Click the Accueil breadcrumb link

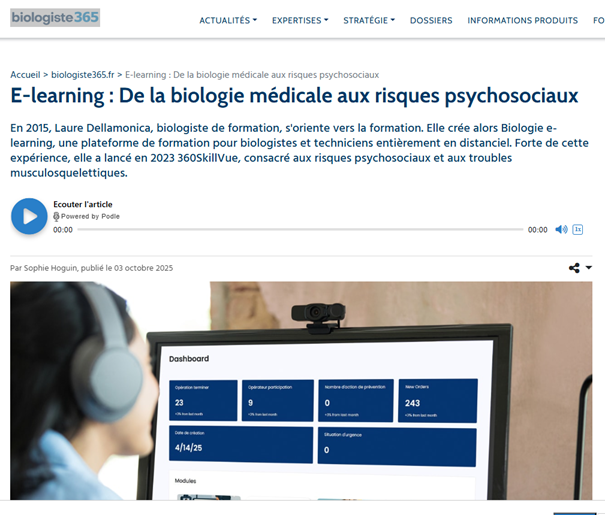click(x=25, y=75)
